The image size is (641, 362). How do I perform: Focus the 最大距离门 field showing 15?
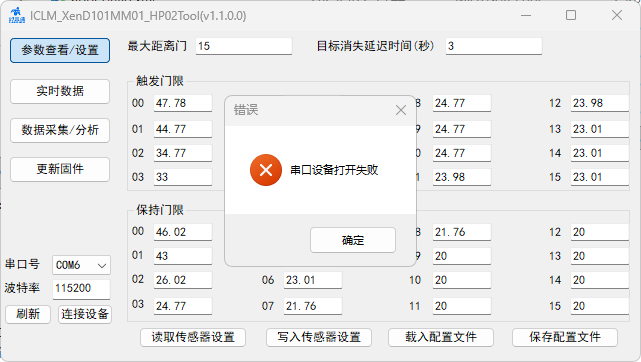coord(244,46)
